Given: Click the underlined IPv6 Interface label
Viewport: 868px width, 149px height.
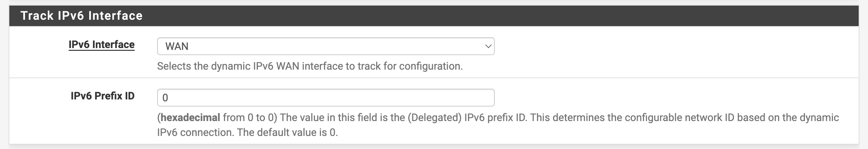Looking at the screenshot, I should pos(102,45).
